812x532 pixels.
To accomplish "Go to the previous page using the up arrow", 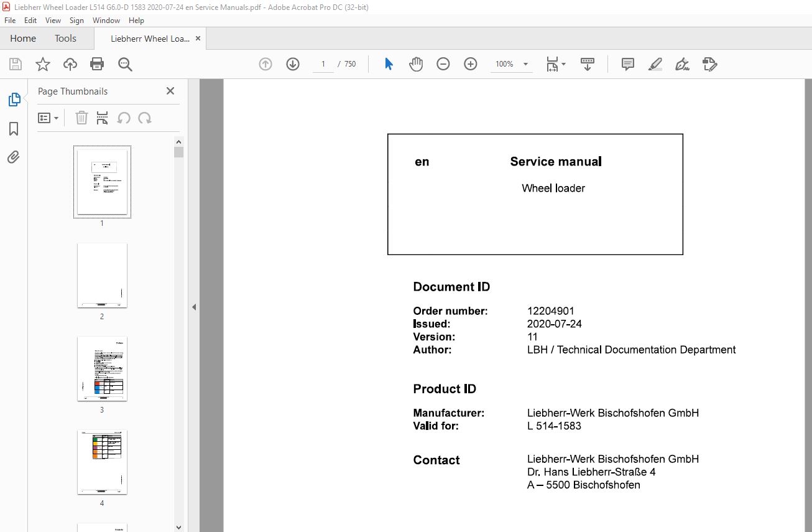I will pyautogui.click(x=265, y=64).
